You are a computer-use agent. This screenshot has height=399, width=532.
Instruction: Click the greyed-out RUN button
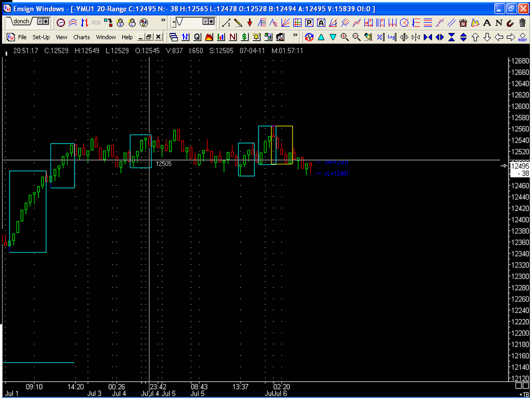96,23
